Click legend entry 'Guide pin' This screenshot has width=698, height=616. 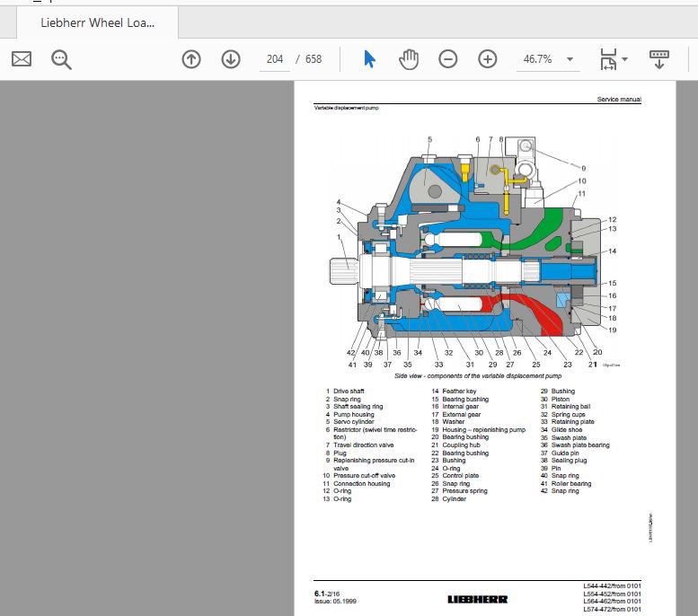point(565,453)
